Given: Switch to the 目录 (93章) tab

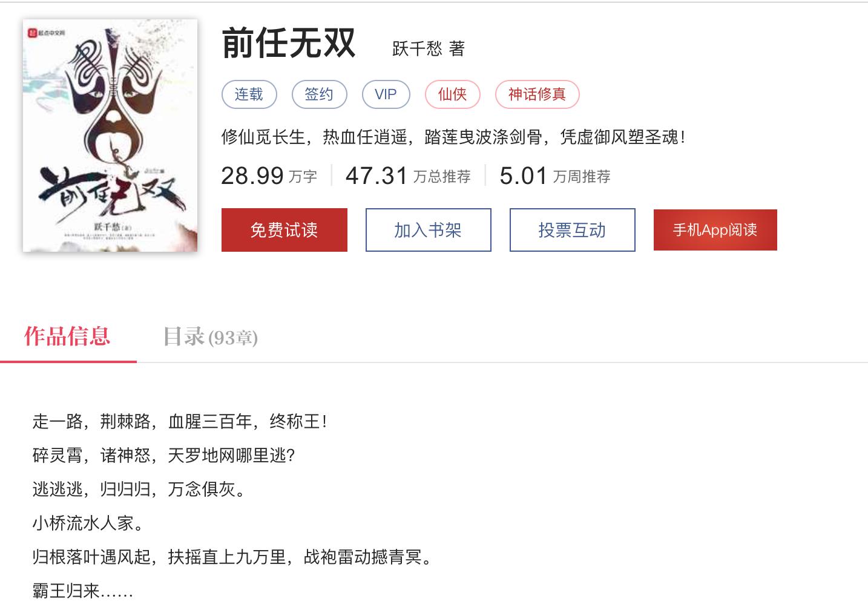Looking at the screenshot, I should (x=211, y=337).
